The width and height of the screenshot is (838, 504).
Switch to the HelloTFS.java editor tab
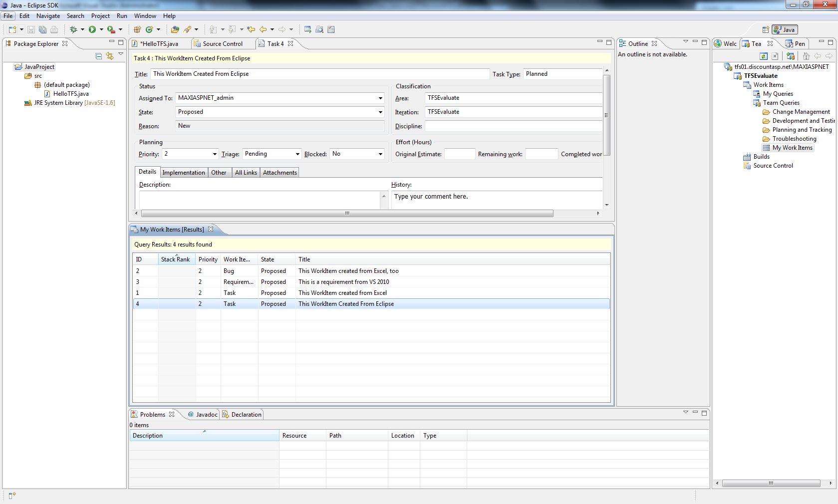tap(159, 44)
